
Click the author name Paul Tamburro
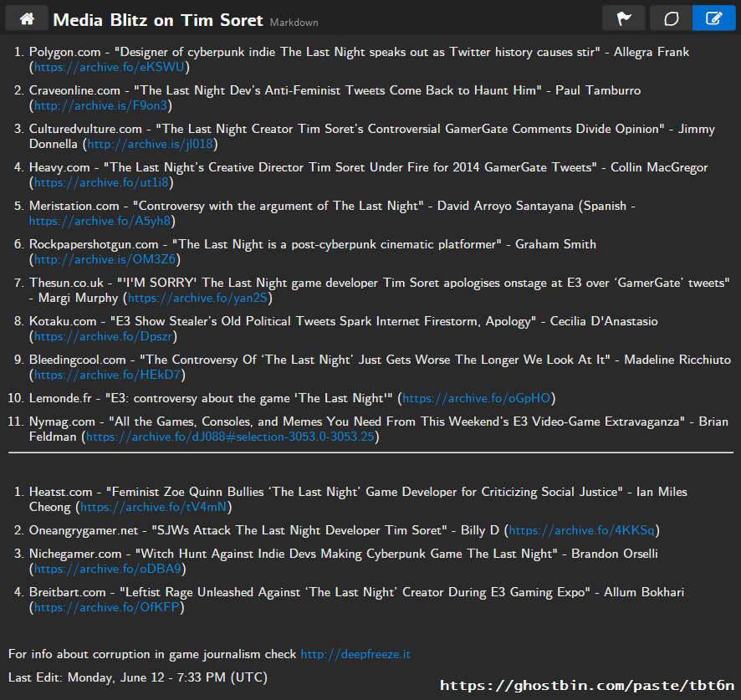(598, 90)
